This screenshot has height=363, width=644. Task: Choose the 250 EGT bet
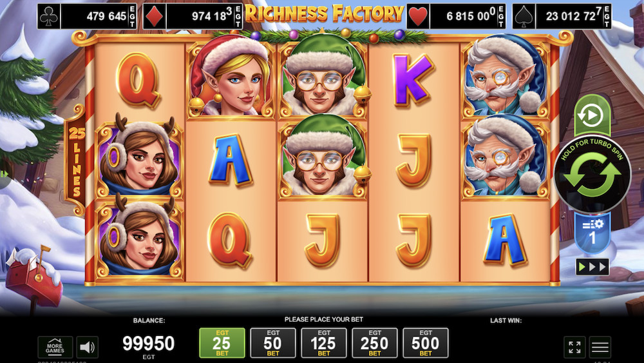click(x=375, y=343)
